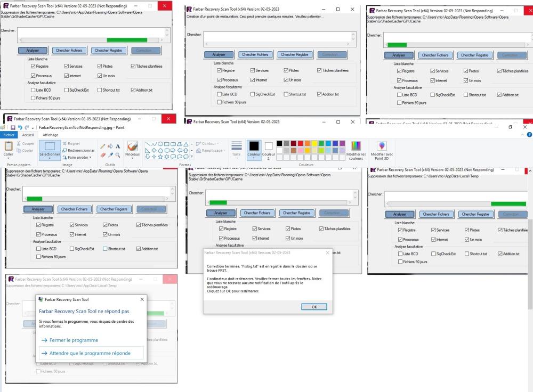The height and width of the screenshot is (392, 533).
Task: Click the Pinceaux brush icon
Action: coord(132,146)
